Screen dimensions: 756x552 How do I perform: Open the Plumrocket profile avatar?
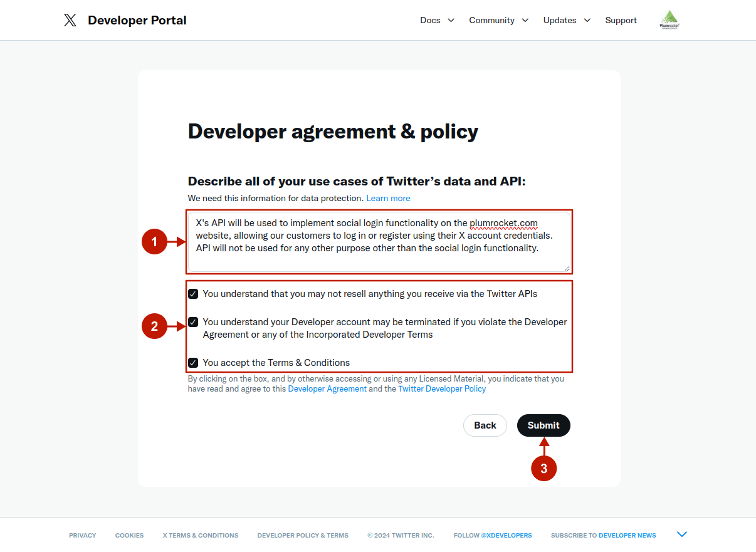click(670, 20)
